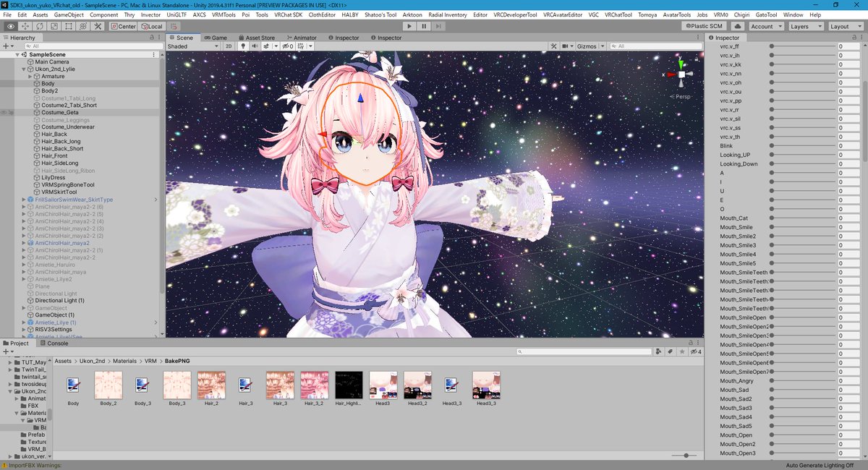Open Account dropdown
The height and width of the screenshot is (470, 868).
pyautogui.click(x=765, y=26)
